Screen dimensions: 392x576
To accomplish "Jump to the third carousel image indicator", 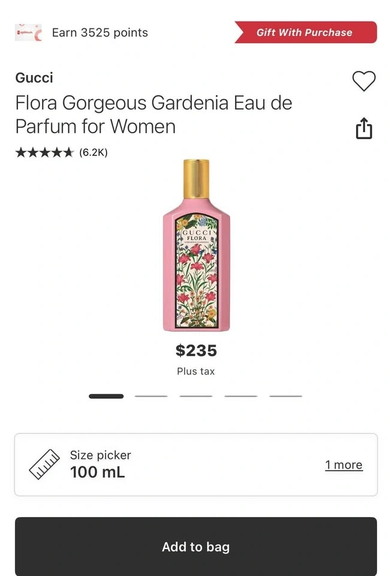I will pyautogui.click(x=196, y=396).
